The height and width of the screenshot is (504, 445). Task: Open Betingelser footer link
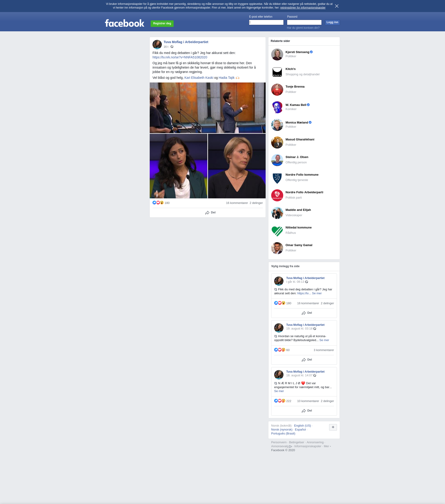[296, 442]
